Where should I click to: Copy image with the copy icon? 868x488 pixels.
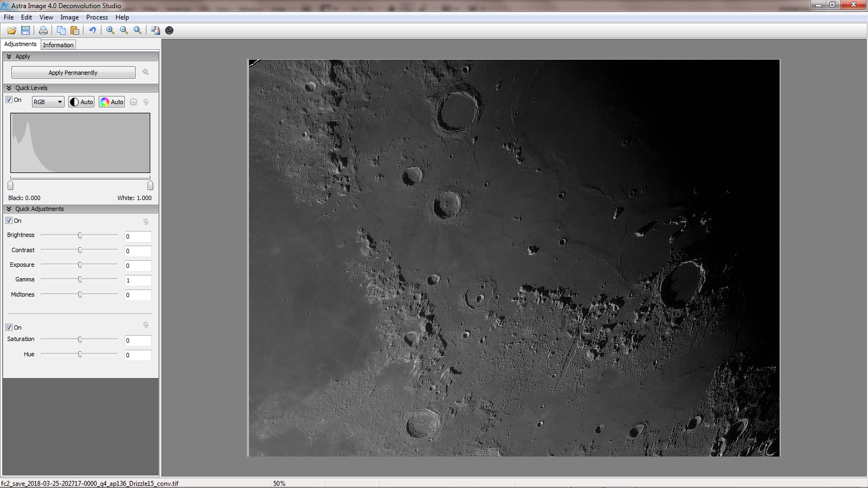click(61, 30)
